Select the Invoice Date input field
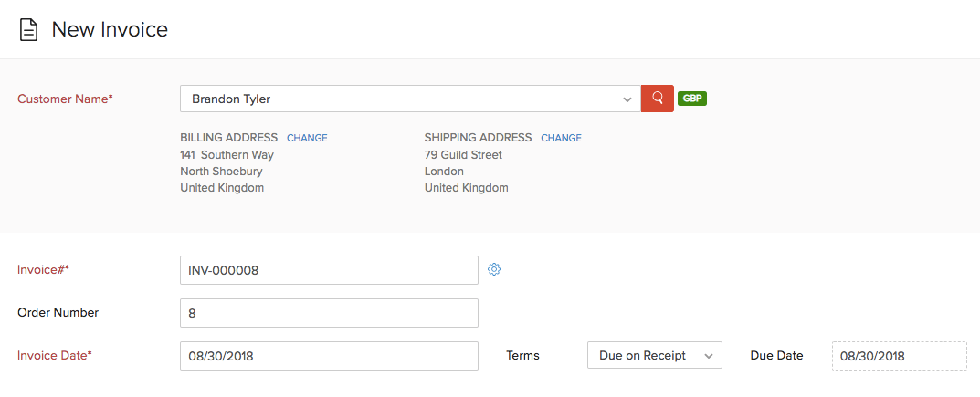Viewport: 980px width, 397px height. click(329, 356)
